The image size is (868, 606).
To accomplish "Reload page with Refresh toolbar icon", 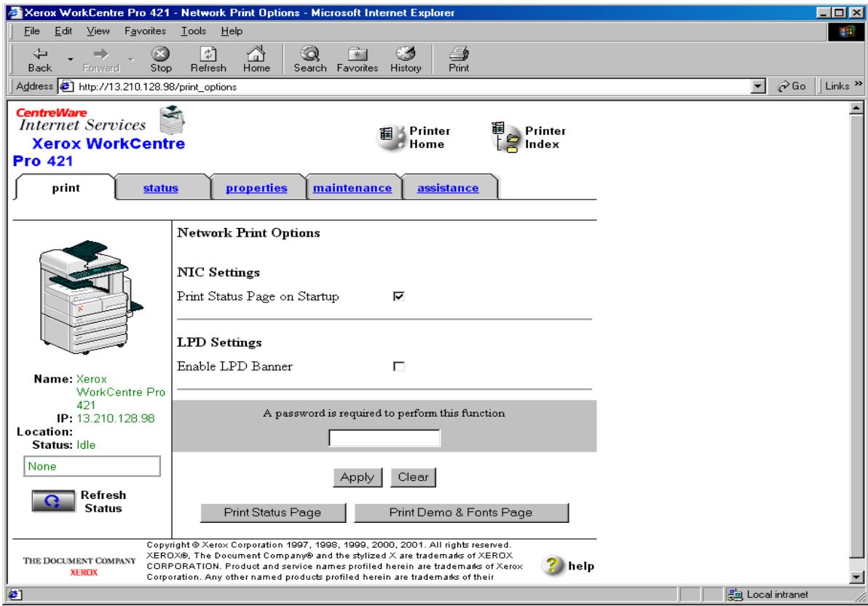I will coord(208,59).
